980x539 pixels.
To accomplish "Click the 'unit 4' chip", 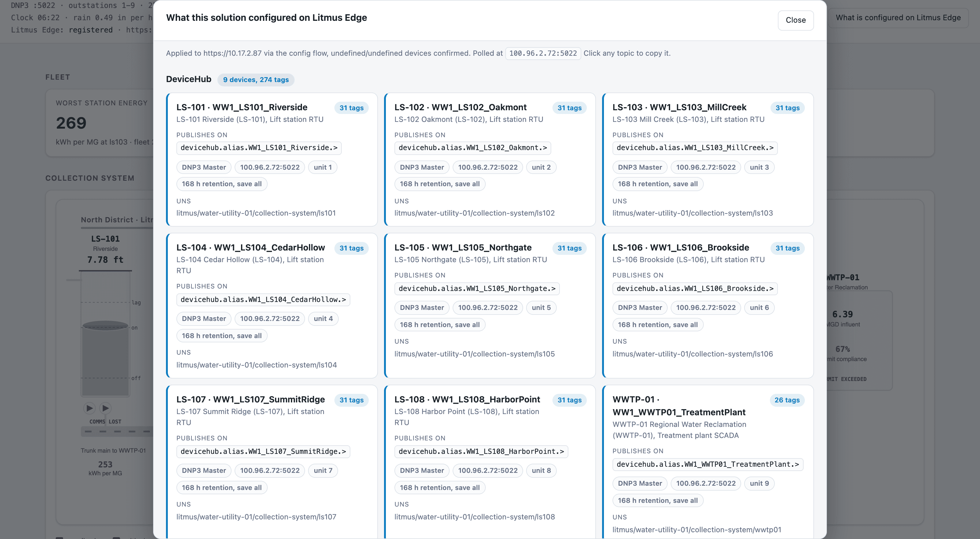I will pyautogui.click(x=323, y=318).
